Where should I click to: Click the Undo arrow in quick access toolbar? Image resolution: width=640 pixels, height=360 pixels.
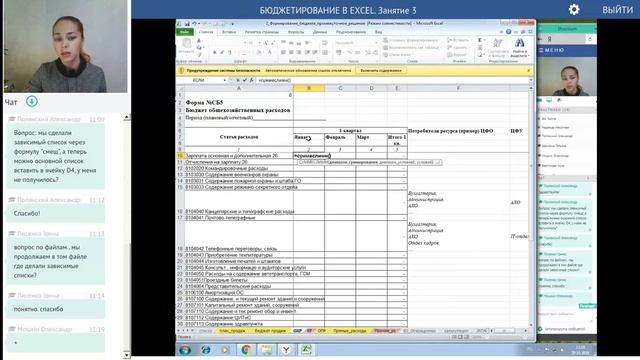(x=194, y=24)
